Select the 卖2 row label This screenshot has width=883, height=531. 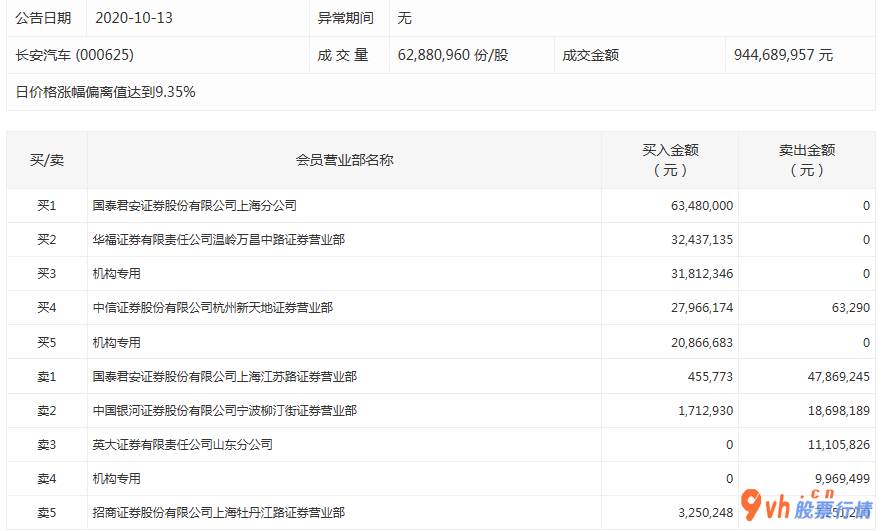tap(47, 410)
